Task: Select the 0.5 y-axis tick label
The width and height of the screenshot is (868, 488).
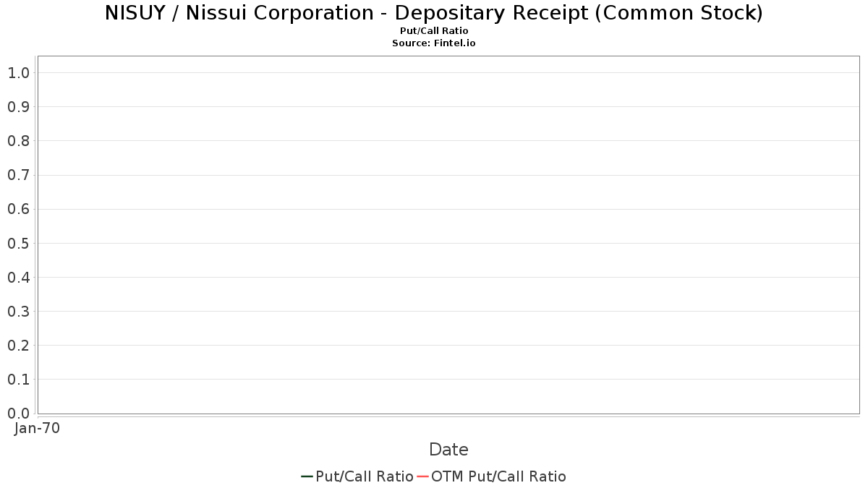Action: [18, 243]
